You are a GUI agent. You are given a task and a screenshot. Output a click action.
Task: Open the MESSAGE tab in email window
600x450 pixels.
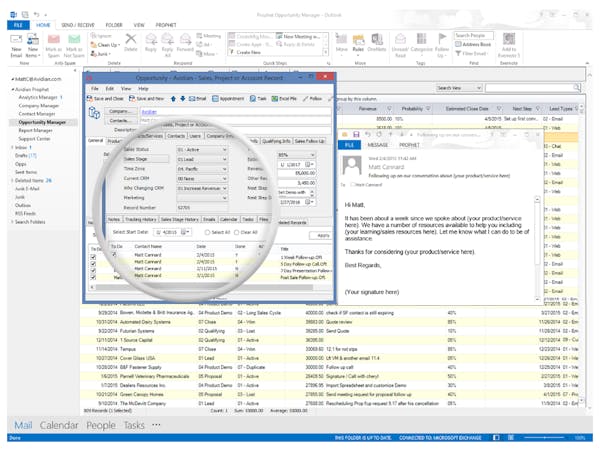coord(378,145)
